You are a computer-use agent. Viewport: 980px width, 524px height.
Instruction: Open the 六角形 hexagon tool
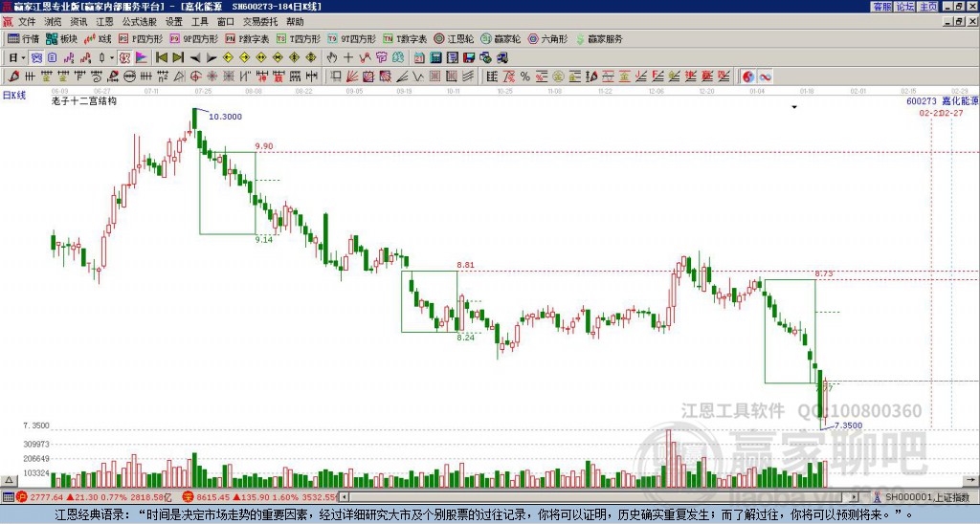coord(547,38)
